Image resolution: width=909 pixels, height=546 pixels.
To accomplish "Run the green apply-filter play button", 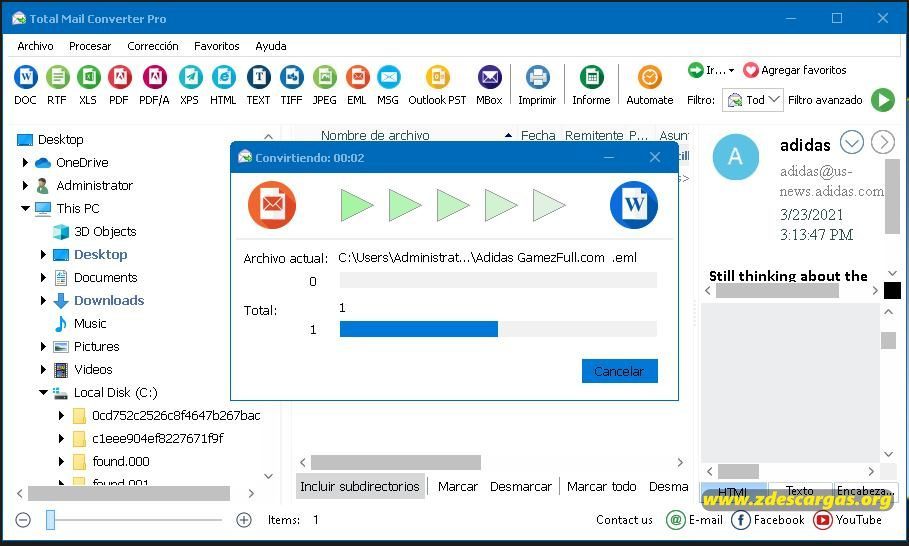I will (x=883, y=100).
